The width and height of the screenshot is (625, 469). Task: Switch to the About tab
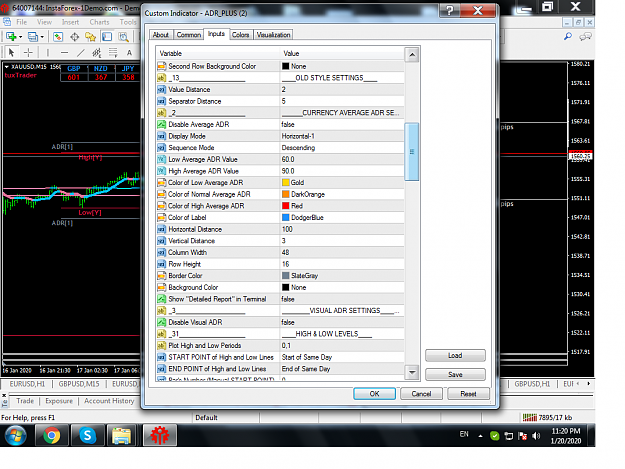[x=161, y=35]
